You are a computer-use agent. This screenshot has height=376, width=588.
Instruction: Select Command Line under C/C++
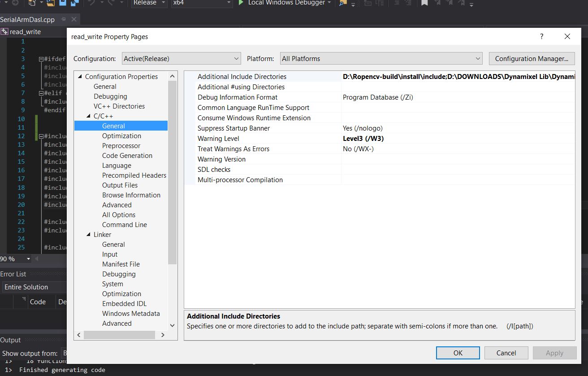[125, 225]
